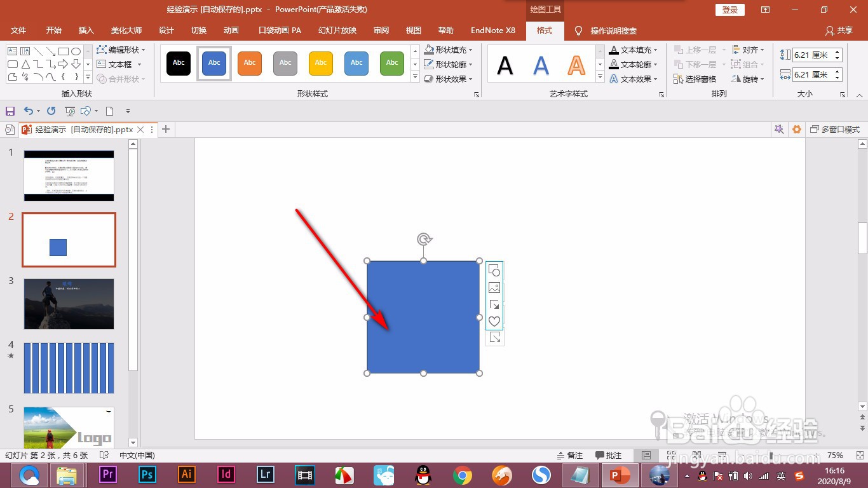Open 文本框 text box button
868x488 pixels.
pyautogui.click(x=119, y=64)
